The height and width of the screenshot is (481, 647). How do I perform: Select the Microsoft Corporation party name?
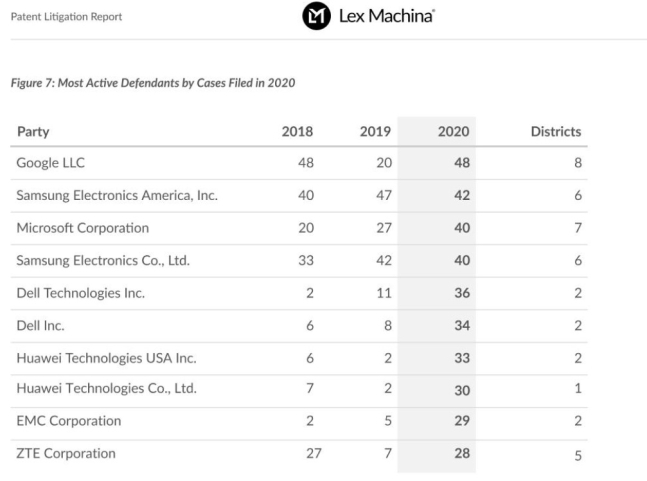click(x=82, y=228)
